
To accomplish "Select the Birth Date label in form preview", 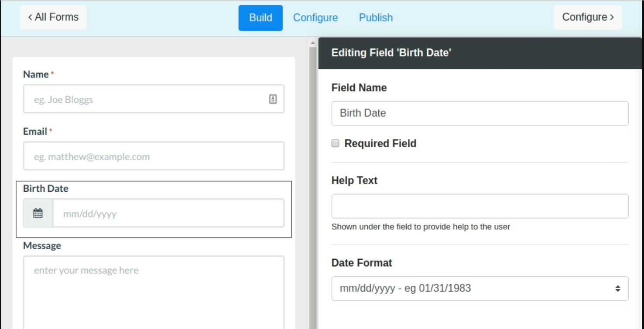I will [46, 189].
